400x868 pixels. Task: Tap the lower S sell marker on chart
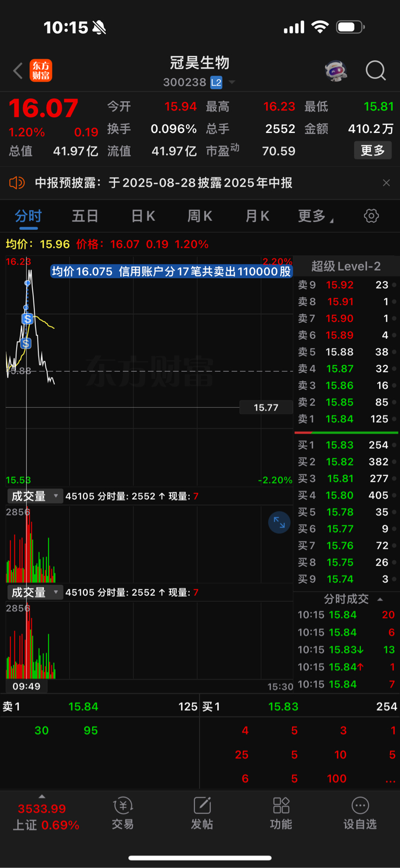26,343
